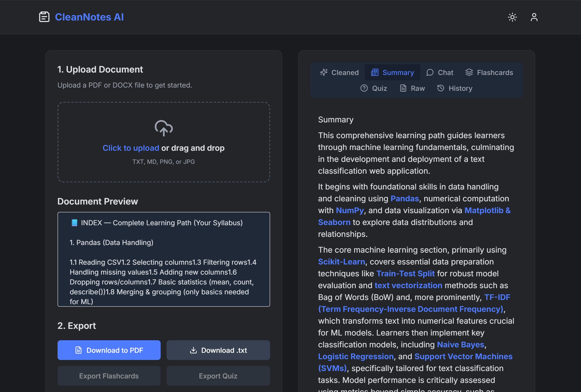581x392 pixels.
Task: Click the Export Quiz button
Action: 218,376
